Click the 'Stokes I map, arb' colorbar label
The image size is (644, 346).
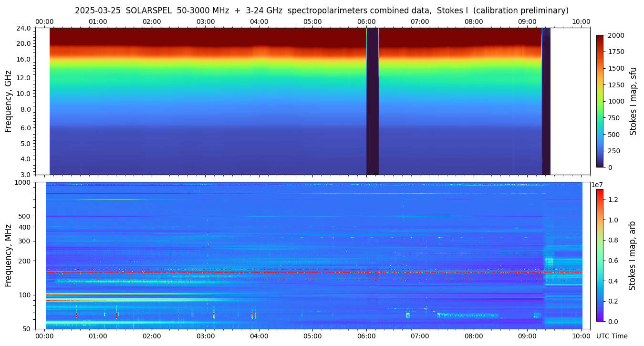tap(632, 255)
